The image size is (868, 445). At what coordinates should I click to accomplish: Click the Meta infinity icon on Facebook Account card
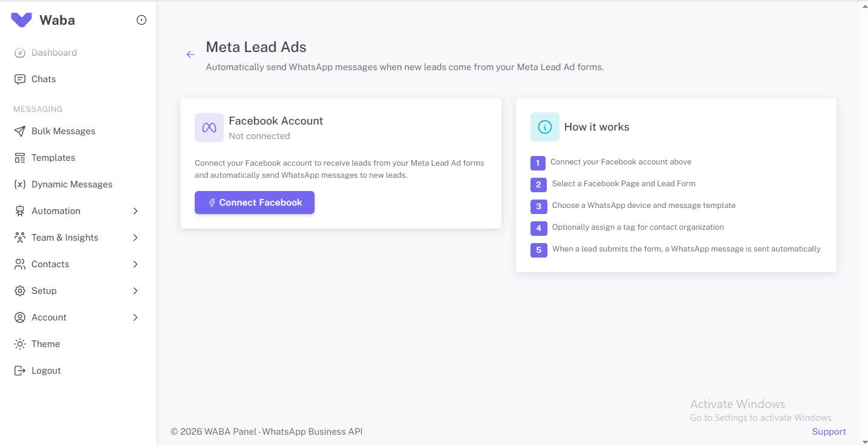209,127
